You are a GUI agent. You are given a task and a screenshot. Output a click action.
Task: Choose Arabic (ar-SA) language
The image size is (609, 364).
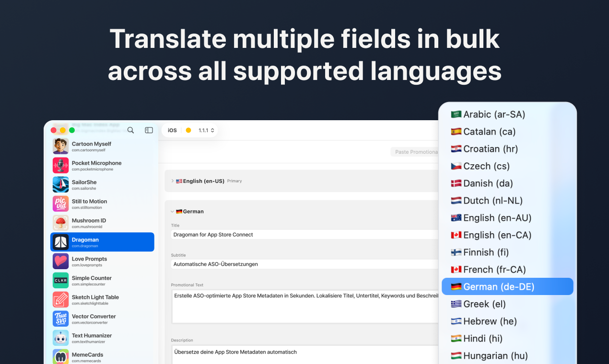click(x=507, y=114)
